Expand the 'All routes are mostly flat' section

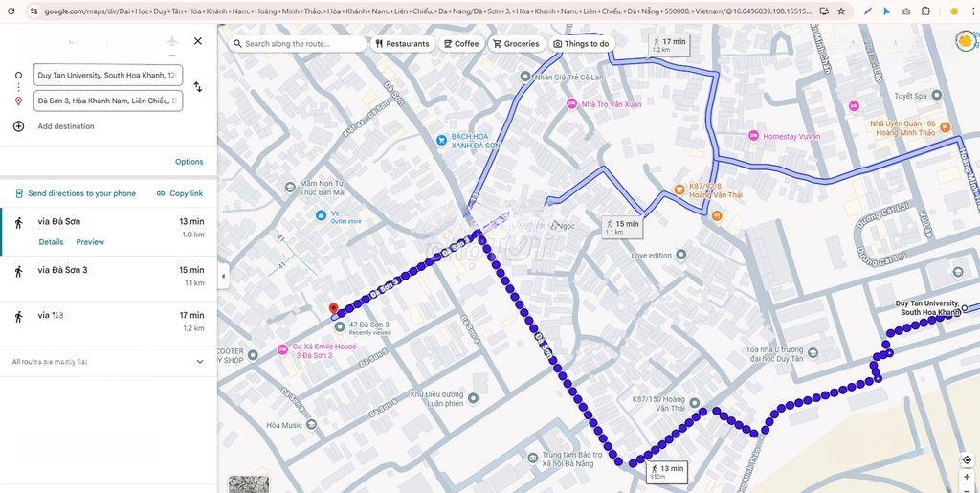(199, 362)
